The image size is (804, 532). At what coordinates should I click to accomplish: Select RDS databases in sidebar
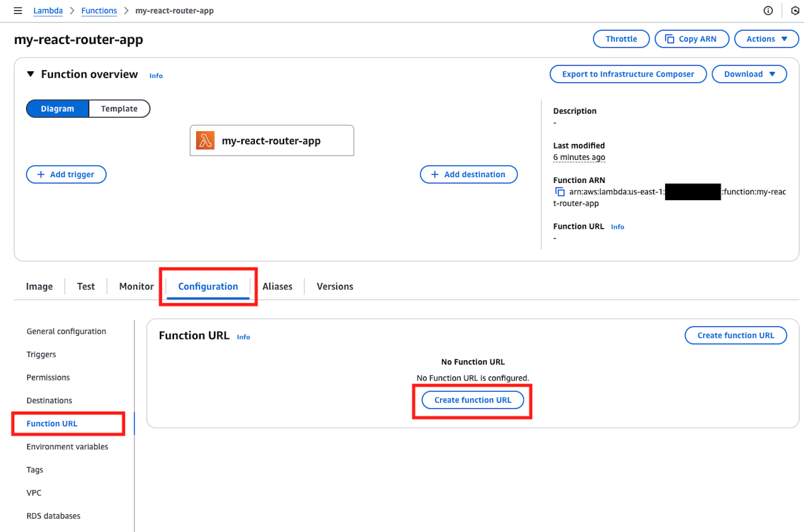[54, 516]
